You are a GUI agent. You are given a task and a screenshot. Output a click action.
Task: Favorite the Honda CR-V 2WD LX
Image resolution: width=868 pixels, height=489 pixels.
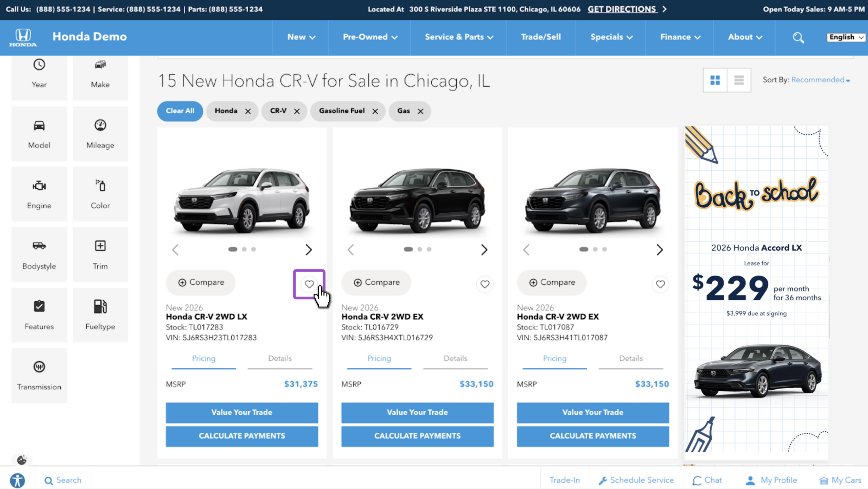point(309,284)
